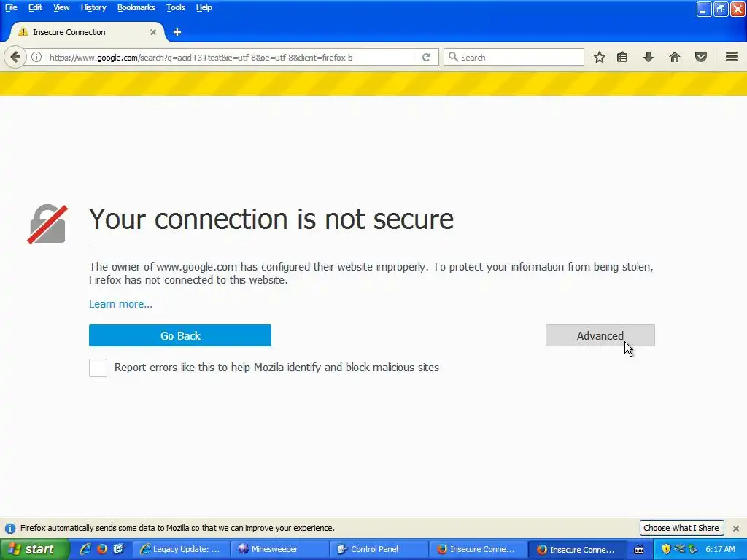Minimize the Firefox window

point(704,9)
